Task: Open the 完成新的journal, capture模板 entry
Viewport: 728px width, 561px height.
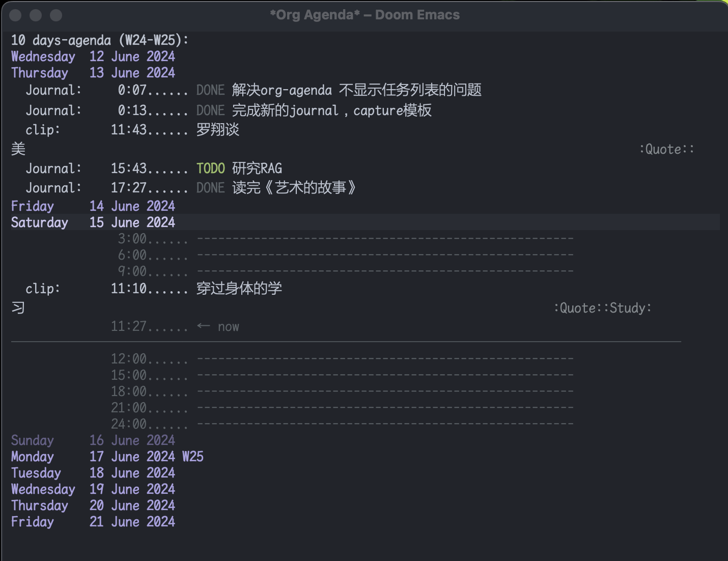Action: 331,110
